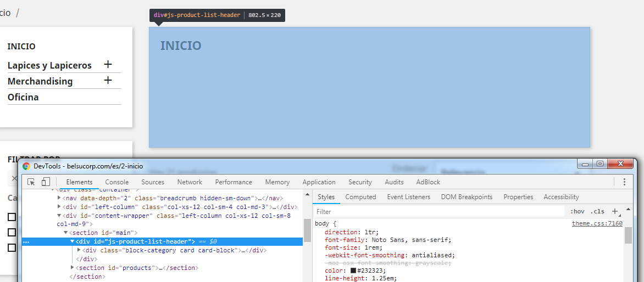Viewport: 644px width, 282px height.
Task: Click the ellipsis beside selected DOM node
Action: point(26,242)
